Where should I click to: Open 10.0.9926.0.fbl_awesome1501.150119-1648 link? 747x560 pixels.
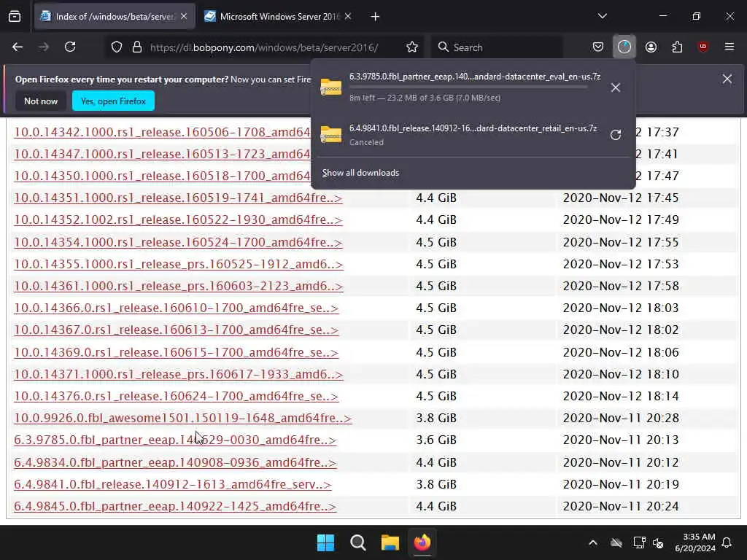coord(183,418)
